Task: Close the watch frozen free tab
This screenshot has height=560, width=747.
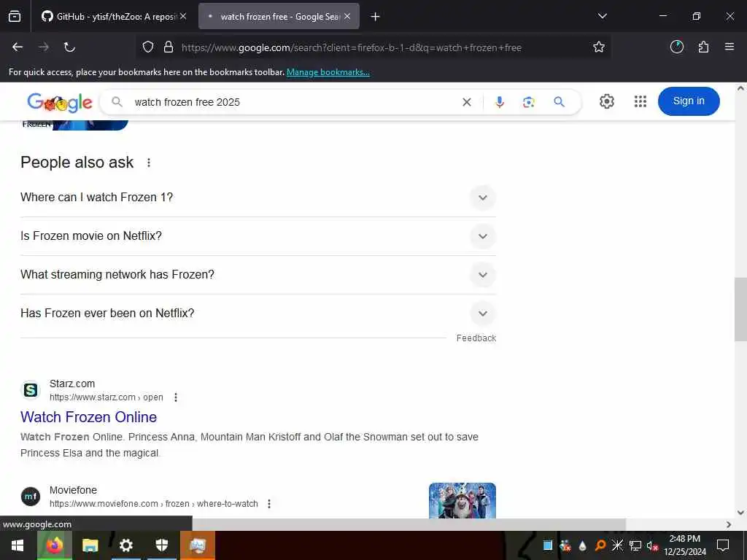Action: tap(347, 16)
